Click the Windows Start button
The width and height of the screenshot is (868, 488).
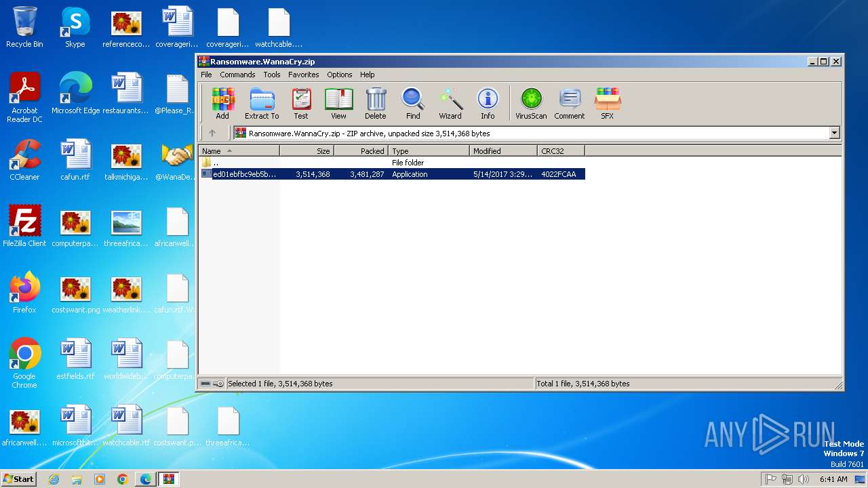point(18,479)
